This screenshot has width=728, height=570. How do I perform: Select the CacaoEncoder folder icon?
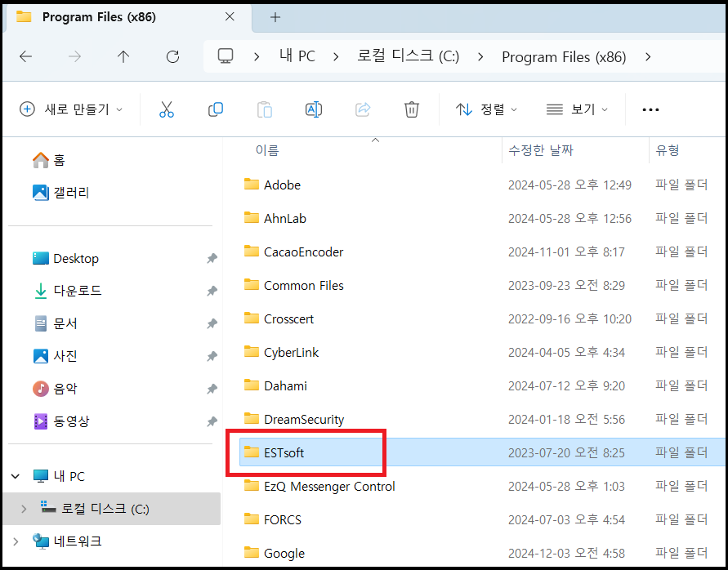click(x=251, y=252)
